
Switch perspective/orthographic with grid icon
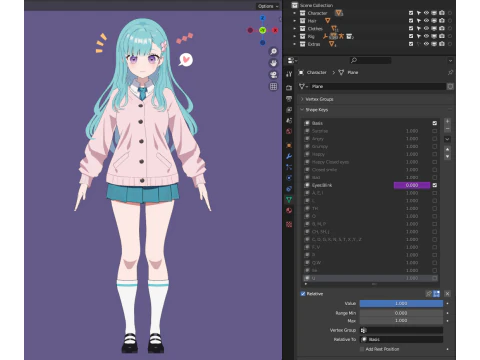(273, 87)
